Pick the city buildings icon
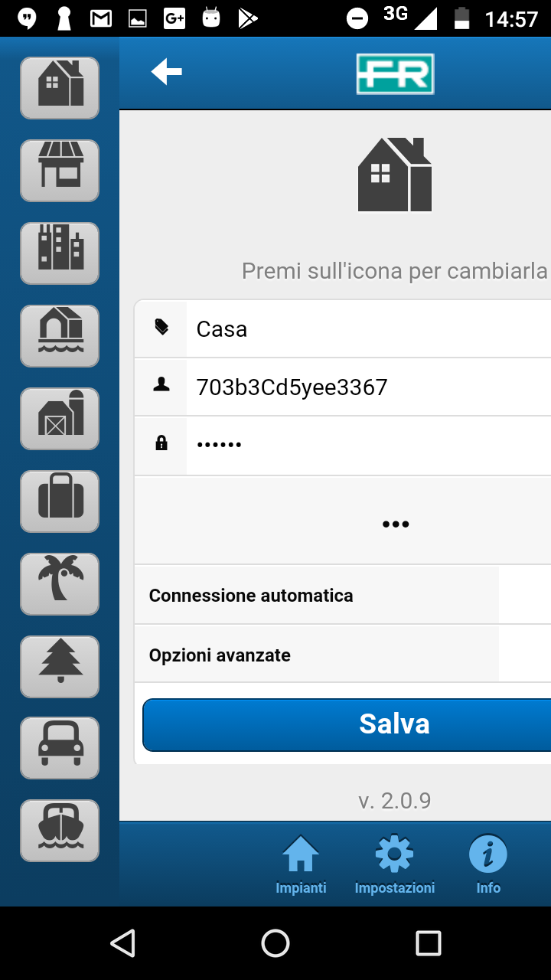Viewport: 551px width, 980px height. (x=60, y=253)
